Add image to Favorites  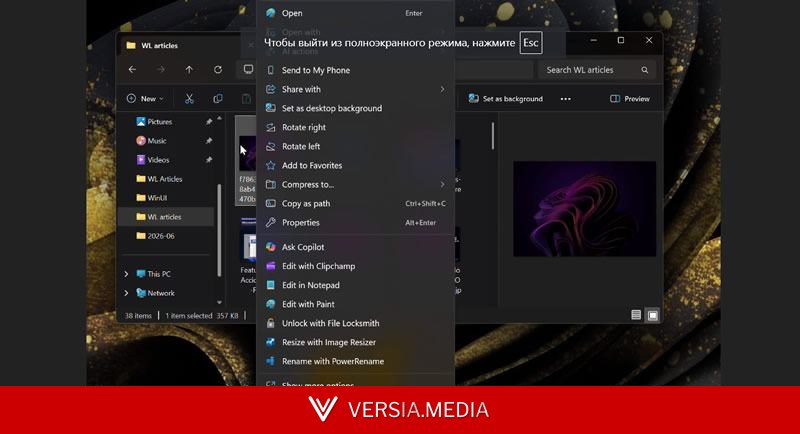(355, 165)
